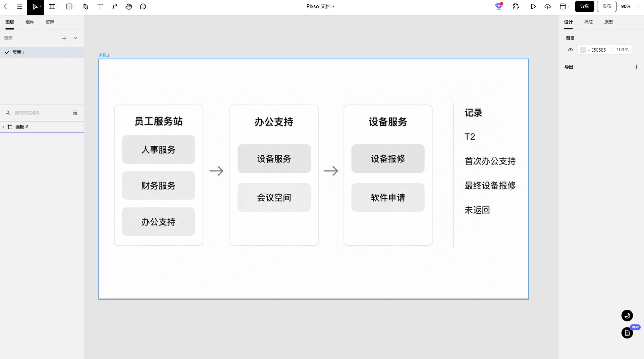Screen dimensions: 644x359
Task: Switch to the 标注 tab
Action: pos(589,22)
